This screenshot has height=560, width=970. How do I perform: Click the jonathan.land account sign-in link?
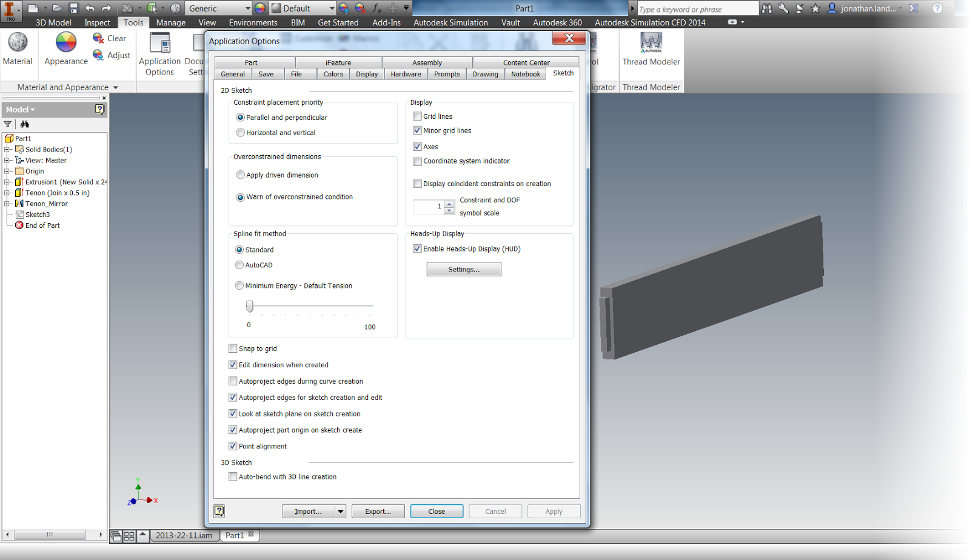868,8
